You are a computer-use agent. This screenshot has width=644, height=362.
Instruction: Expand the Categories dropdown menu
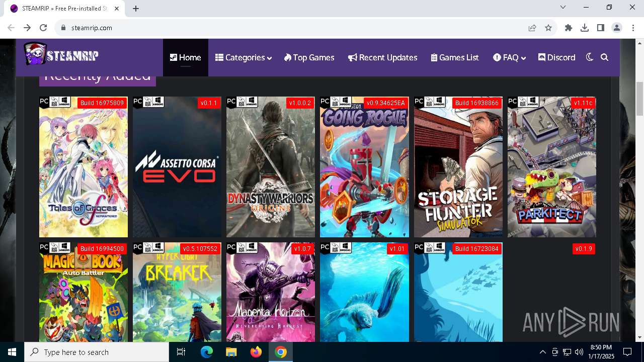[x=244, y=57]
